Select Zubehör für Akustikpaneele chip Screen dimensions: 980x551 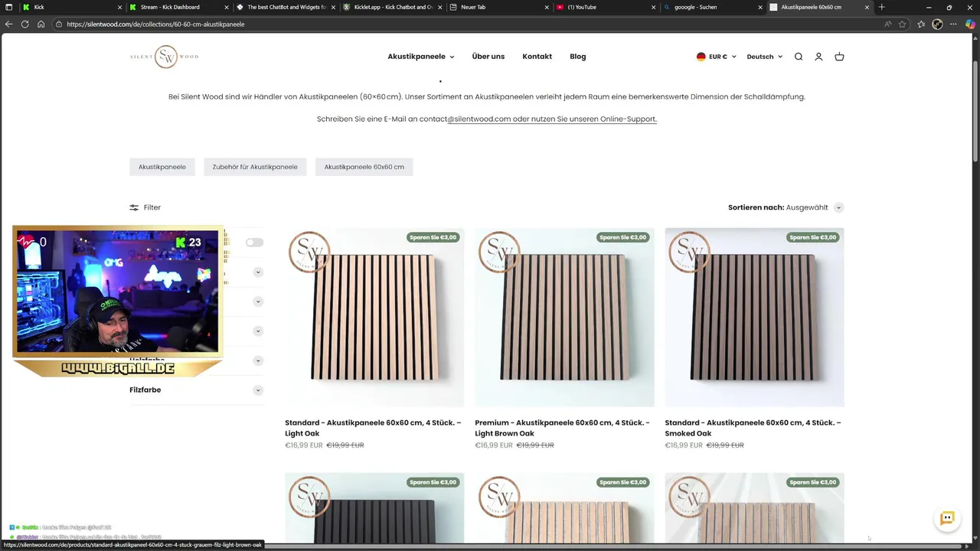point(255,167)
